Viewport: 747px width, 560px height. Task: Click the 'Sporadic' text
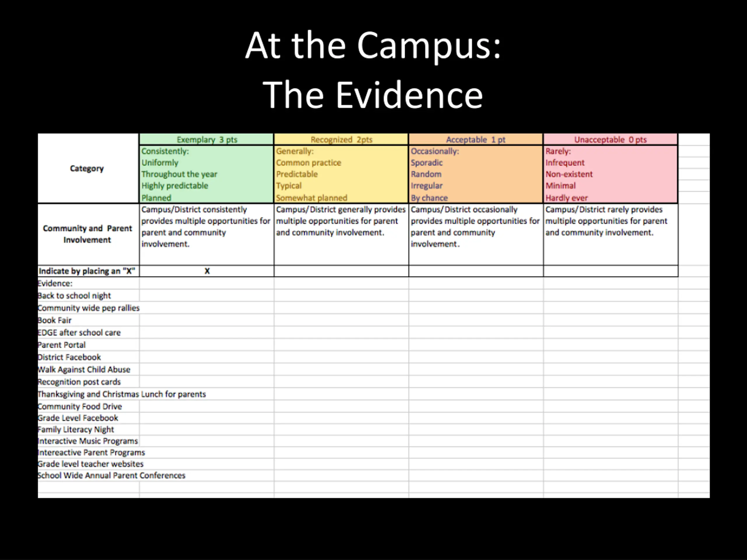427,163
